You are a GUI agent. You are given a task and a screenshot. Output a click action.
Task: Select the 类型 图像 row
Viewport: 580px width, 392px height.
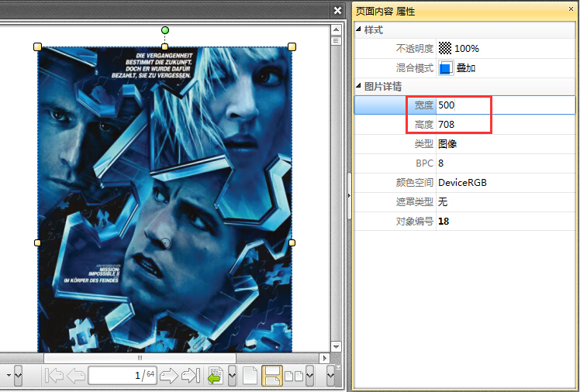click(464, 144)
